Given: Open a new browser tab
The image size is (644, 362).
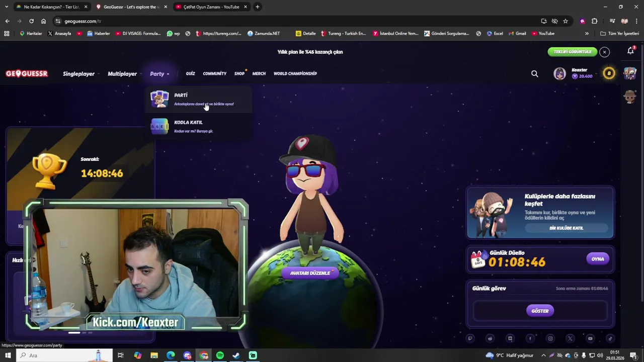Looking at the screenshot, I should pyautogui.click(x=257, y=7).
